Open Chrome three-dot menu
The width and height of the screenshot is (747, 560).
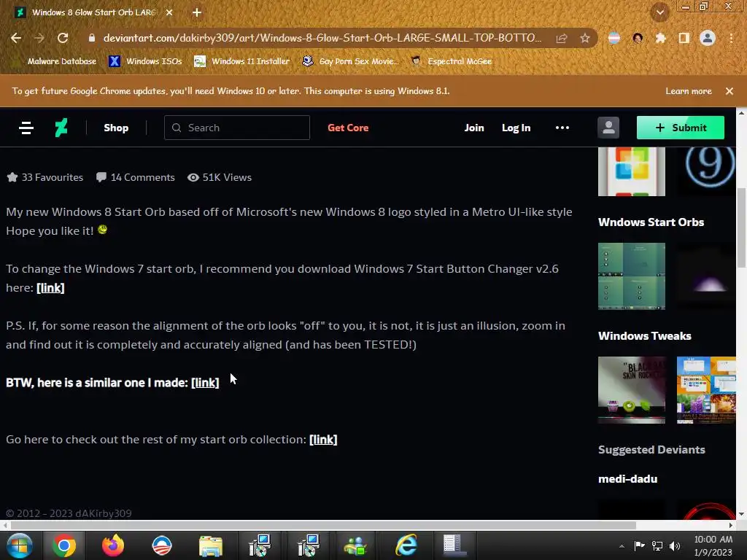[731, 38]
